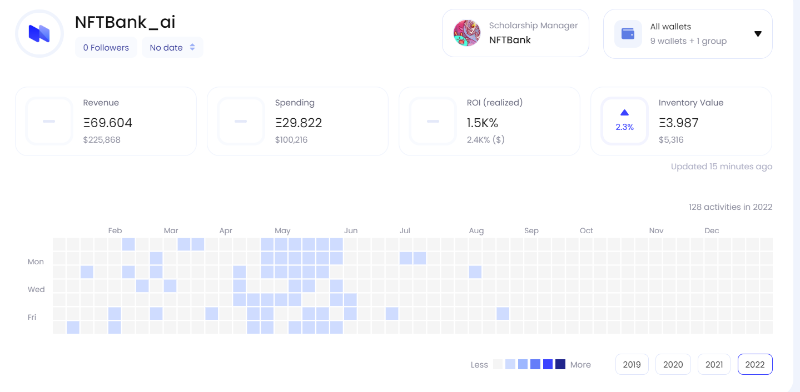Open the No date sort selector
The width and height of the screenshot is (800, 392).
tap(172, 47)
